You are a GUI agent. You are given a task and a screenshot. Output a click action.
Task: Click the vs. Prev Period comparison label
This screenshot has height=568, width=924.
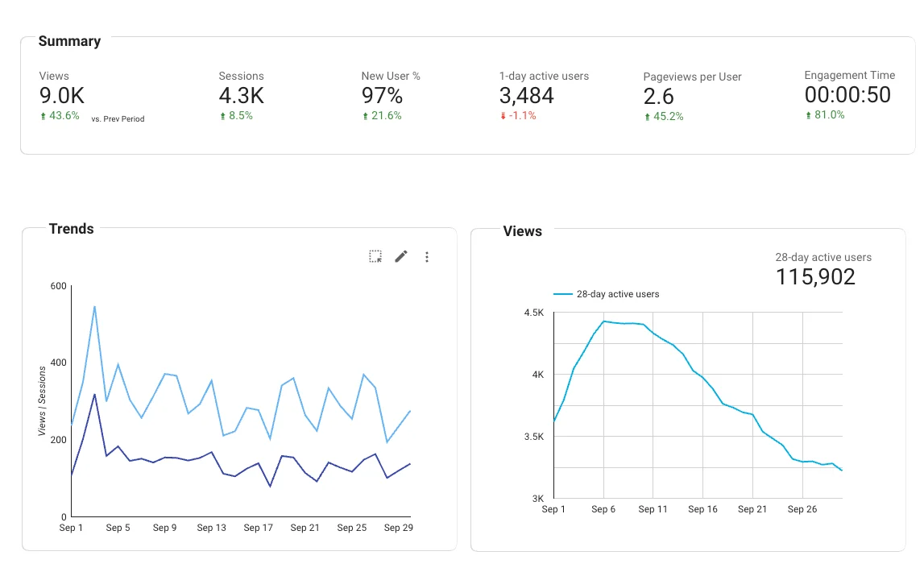point(118,119)
